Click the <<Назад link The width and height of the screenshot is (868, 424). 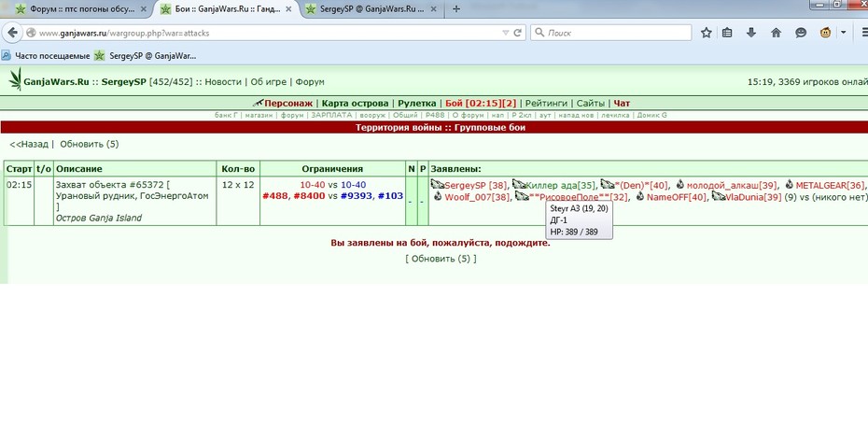pos(29,144)
